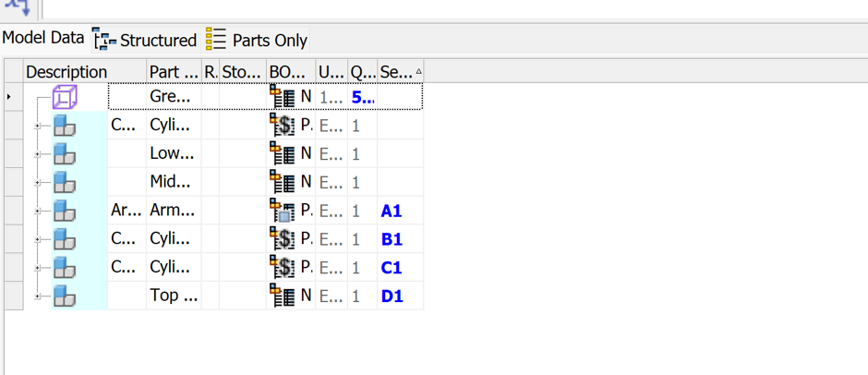Click the BOM structure icon in the C1 row
The height and width of the screenshot is (375, 868).
pyautogui.click(x=283, y=268)
